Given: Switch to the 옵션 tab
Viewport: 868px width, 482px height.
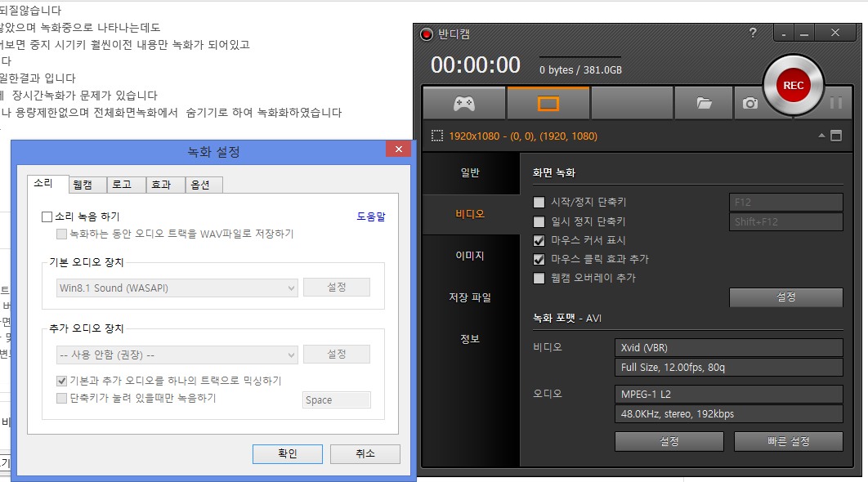Looking at the screenshot, I should [x=204, y=185].
